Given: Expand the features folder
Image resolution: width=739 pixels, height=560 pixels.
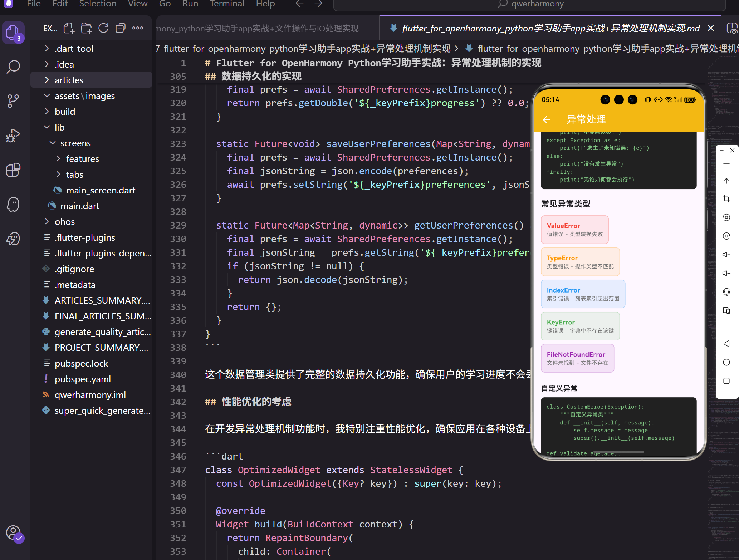Looking at the screenshot, I should click(x=82, y=159).
